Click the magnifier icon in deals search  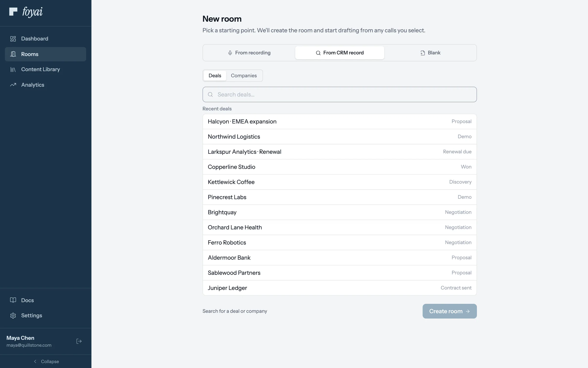tap(210, 94)
